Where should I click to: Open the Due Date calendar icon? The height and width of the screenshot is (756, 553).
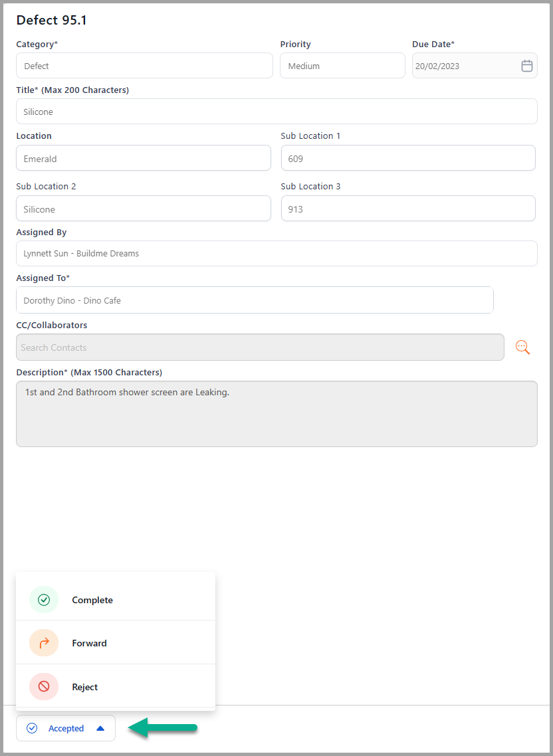(x=526, y=66)
